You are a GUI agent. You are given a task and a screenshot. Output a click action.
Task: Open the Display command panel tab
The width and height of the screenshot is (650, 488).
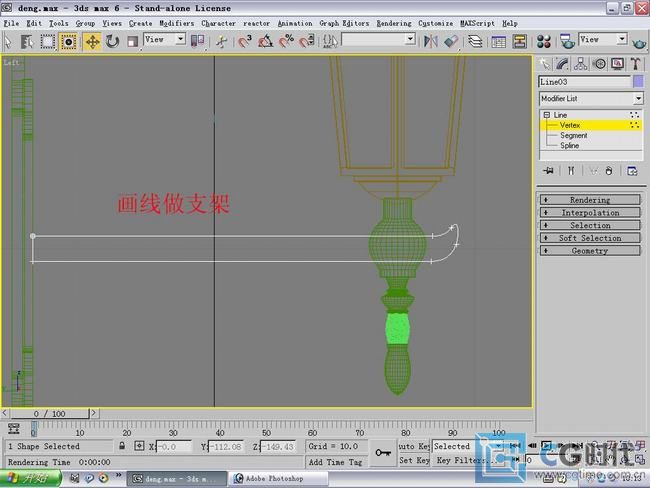pos(617,64)
